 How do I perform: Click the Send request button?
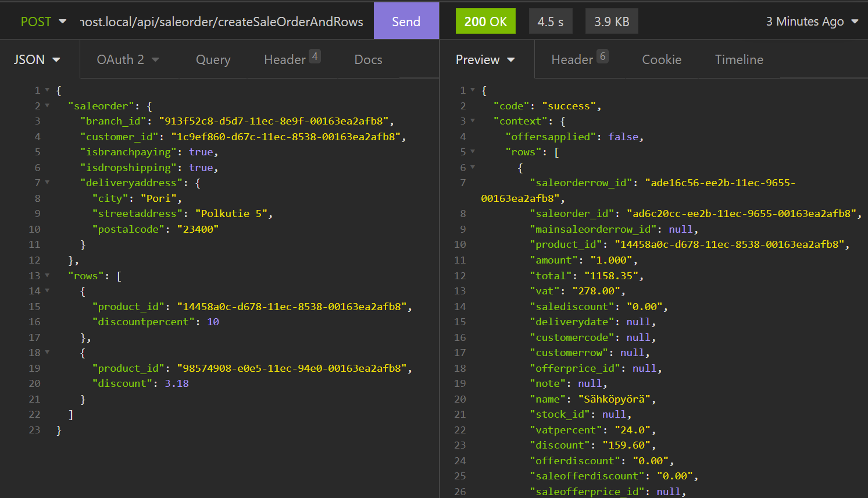pyautogui.click(x=406, y=22)
